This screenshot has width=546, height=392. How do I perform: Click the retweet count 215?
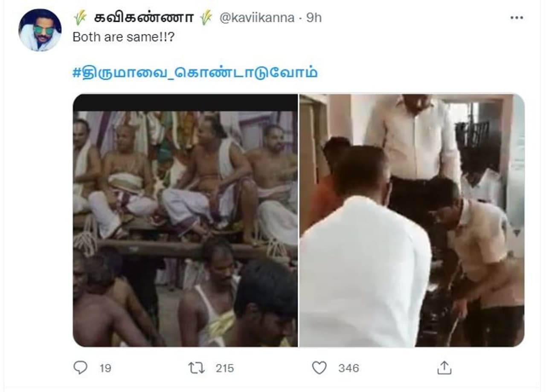pyautogui.click(x=224, y=368)
